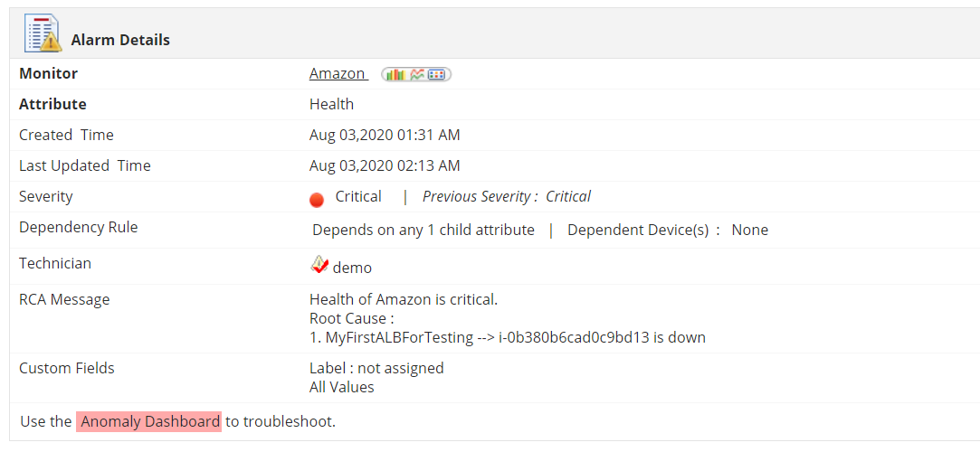Click the Health attribute value
Image resolution: width=980 pixels, height=452 pixels.
coord(331,104)
